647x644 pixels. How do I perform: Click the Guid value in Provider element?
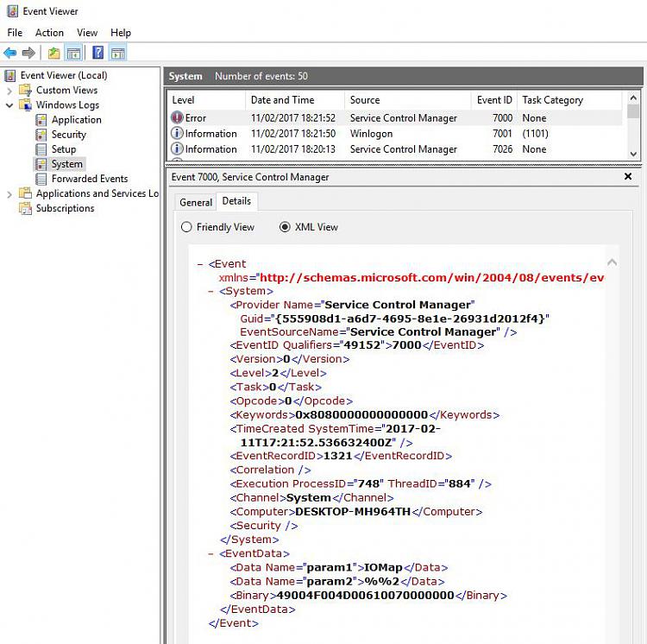(x=410, y=319)
